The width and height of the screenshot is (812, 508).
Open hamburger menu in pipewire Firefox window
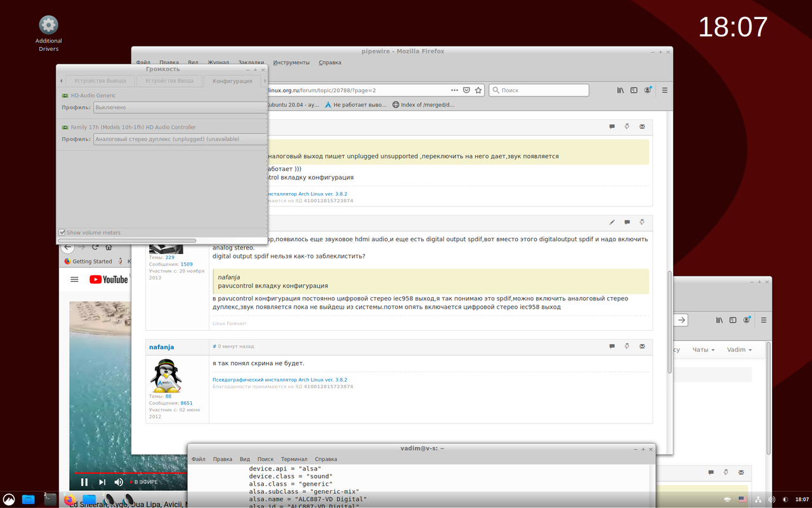coord(665,90)
